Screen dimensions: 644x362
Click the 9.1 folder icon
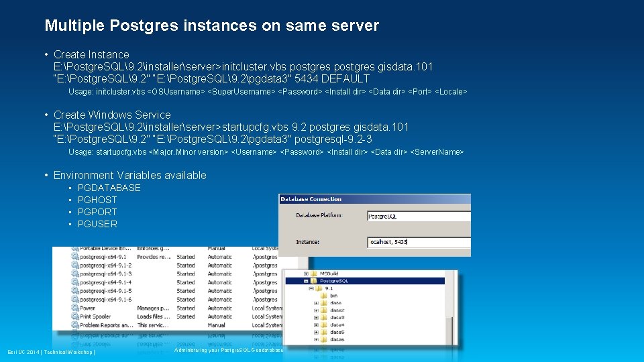(319, 288)
